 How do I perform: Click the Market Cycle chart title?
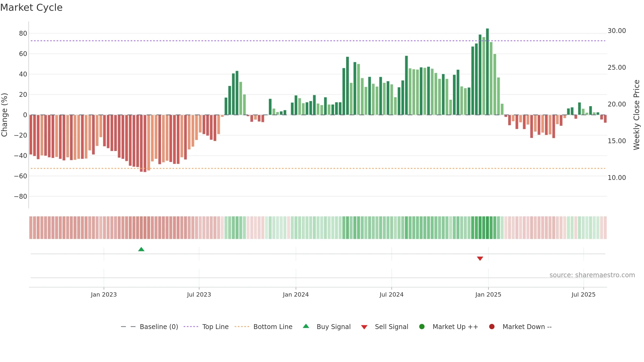tap(31, 8)
